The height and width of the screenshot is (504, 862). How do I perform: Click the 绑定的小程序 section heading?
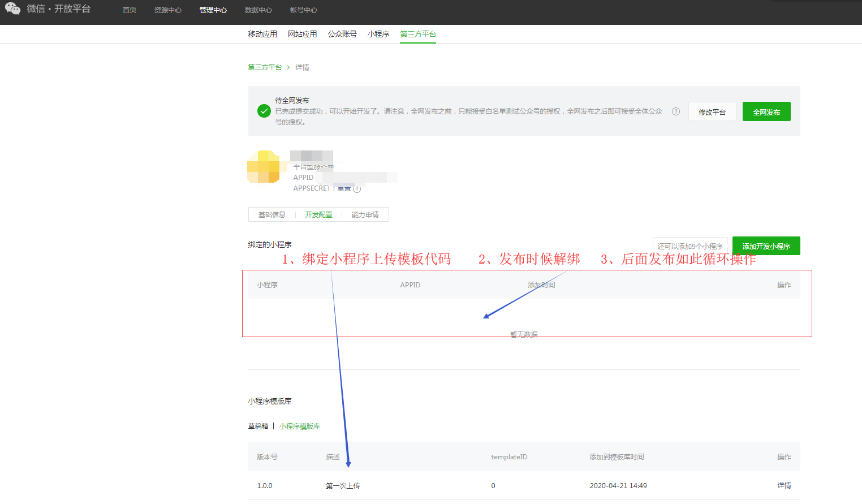270,244
